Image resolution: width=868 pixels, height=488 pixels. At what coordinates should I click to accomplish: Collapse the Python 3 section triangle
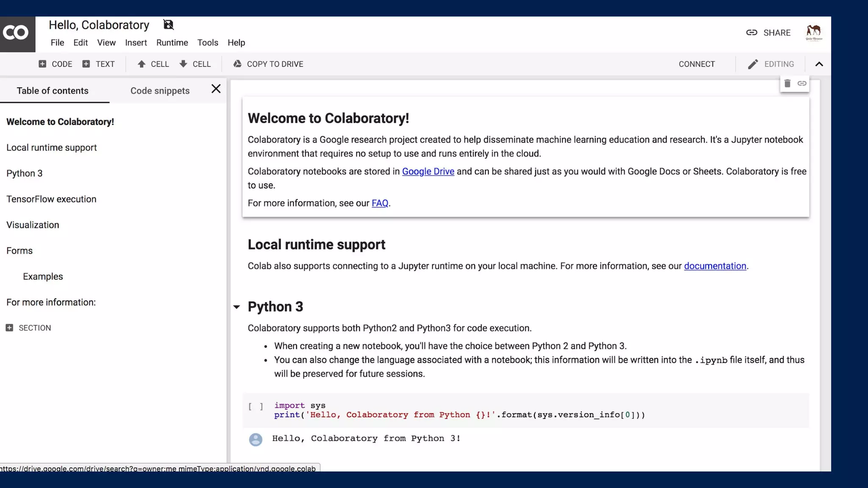click(x=236, y=307)
